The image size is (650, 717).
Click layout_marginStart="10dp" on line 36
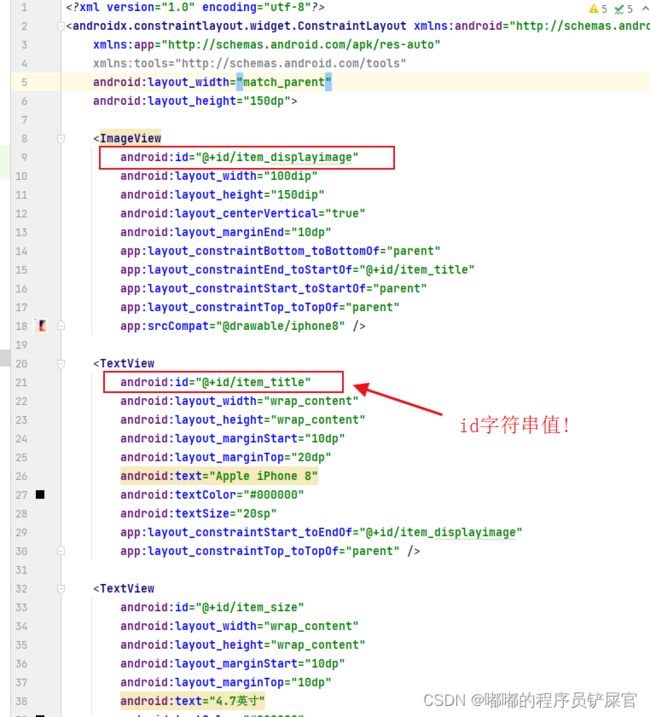(232, 663)
